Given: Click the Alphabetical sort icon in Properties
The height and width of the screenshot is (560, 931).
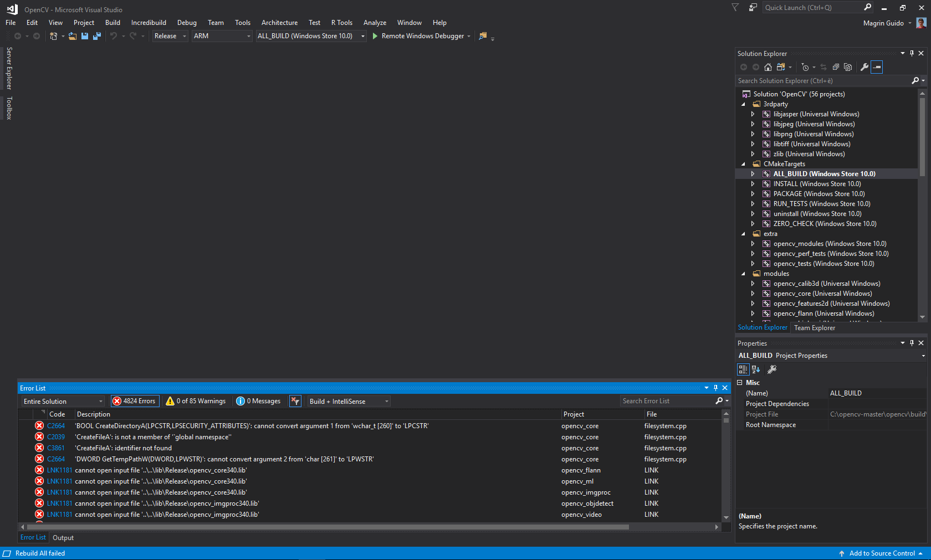Looking at the screenshot, I should point(756,369).
